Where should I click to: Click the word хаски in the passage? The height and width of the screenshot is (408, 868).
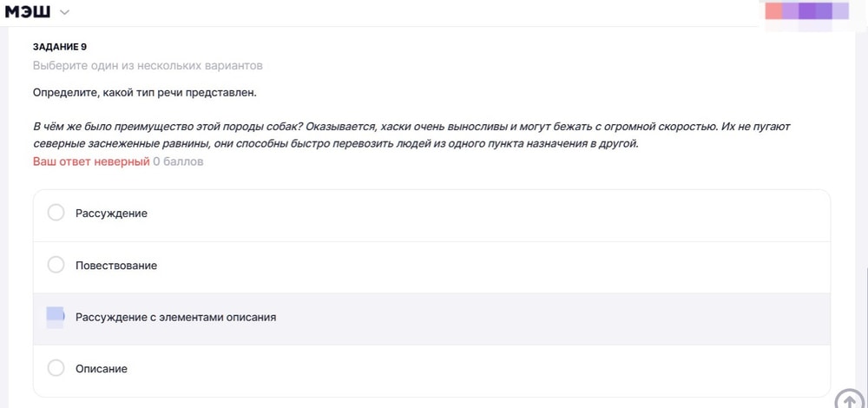coord(398,127)
